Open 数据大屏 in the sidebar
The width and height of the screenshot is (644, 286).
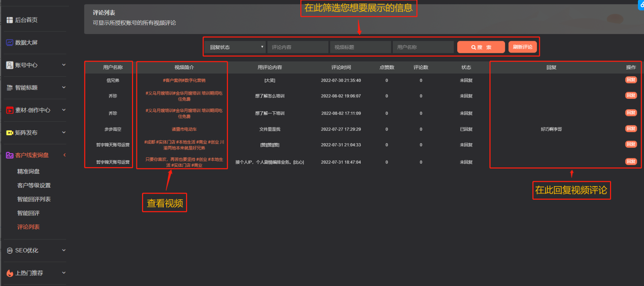26,43
